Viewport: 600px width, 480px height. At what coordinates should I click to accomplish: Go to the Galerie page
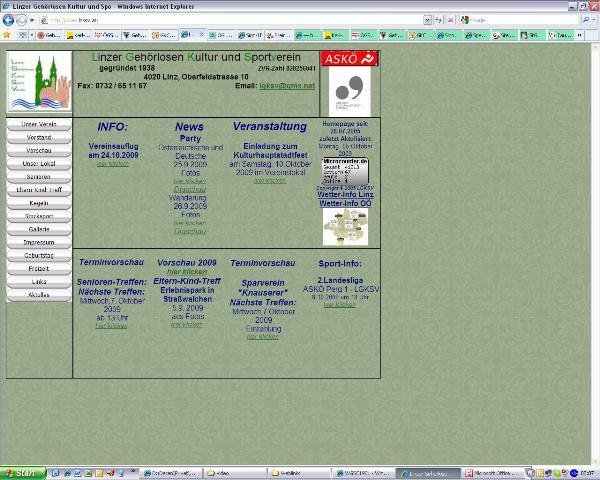[39, 229]
